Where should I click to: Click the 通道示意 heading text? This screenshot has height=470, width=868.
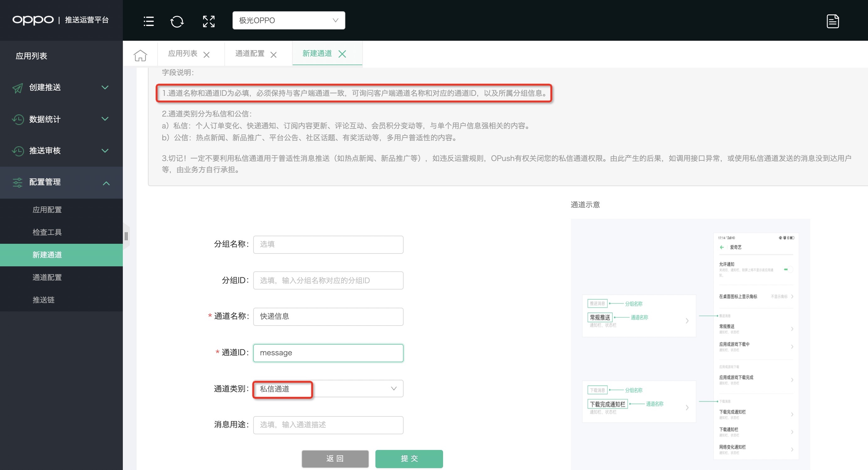[x=585, y=205]
